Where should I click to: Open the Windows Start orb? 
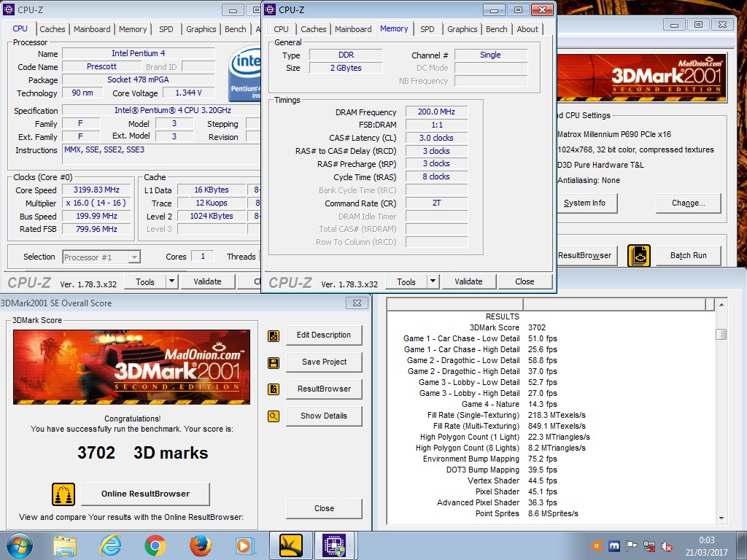point(20,545)
